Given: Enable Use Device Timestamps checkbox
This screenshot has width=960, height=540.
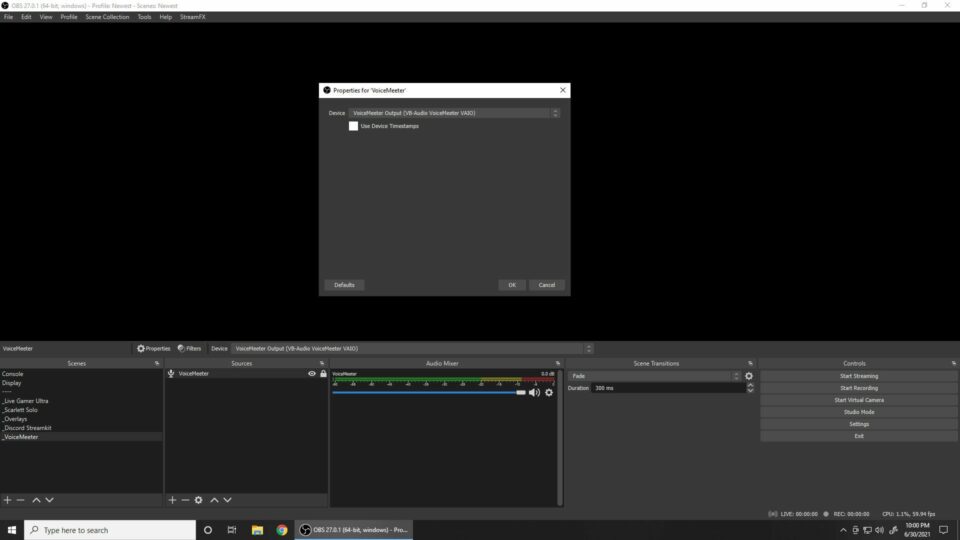Looking at the screenshot, I should pyautogui.click(x=353, y=126).
